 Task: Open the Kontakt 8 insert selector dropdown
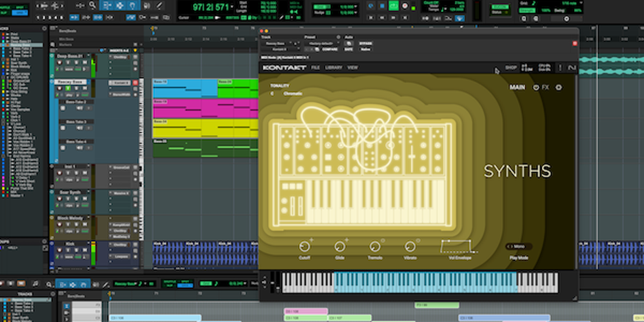(x=281, y=49)
